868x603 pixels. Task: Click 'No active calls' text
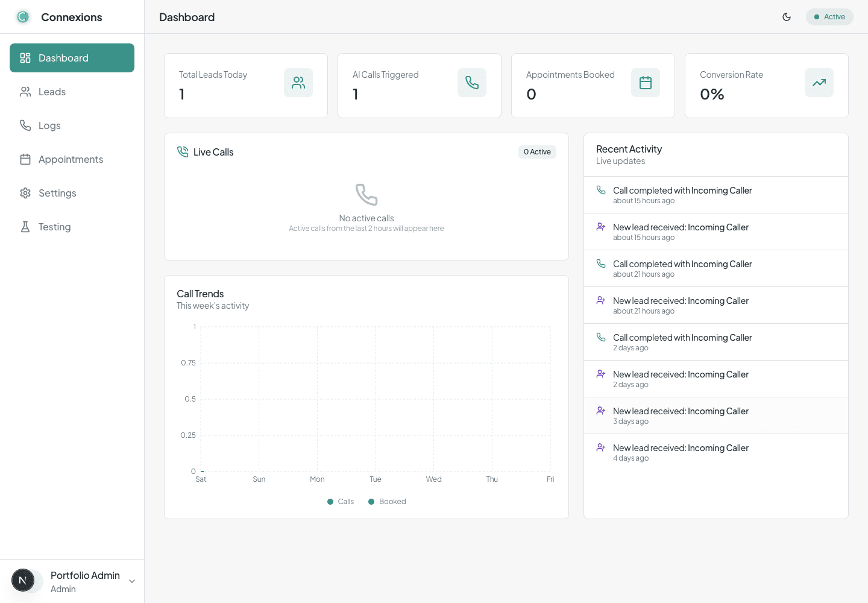(x=366, y=218)
